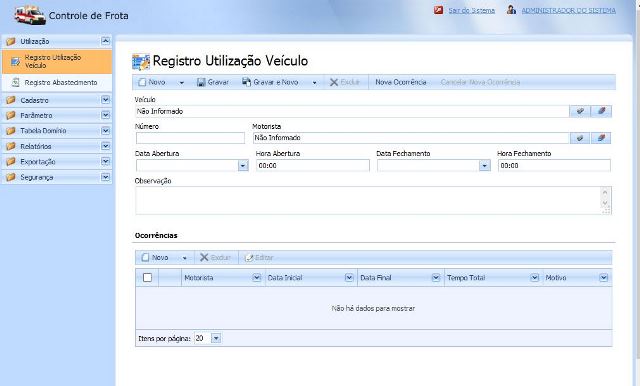Click the Tabela Domínio folder icon
Viewport: 640px width, 386px height.
[x=11, y=131]
